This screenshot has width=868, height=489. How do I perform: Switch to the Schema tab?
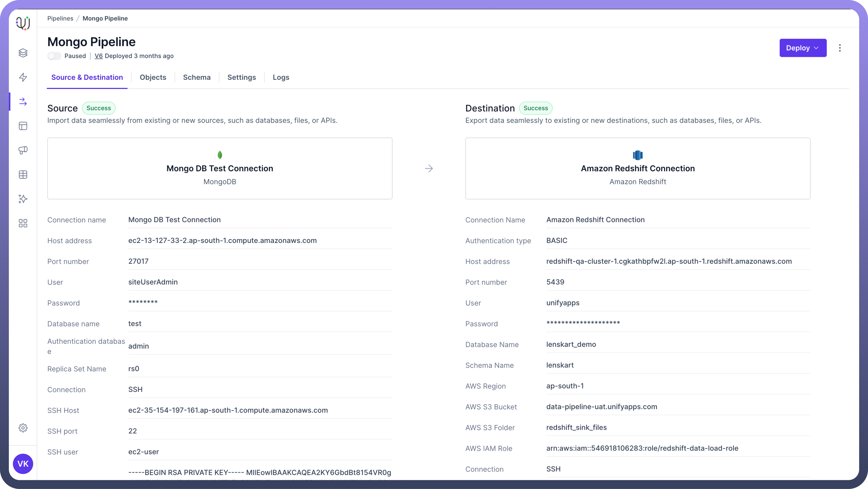tap(197, 77)
